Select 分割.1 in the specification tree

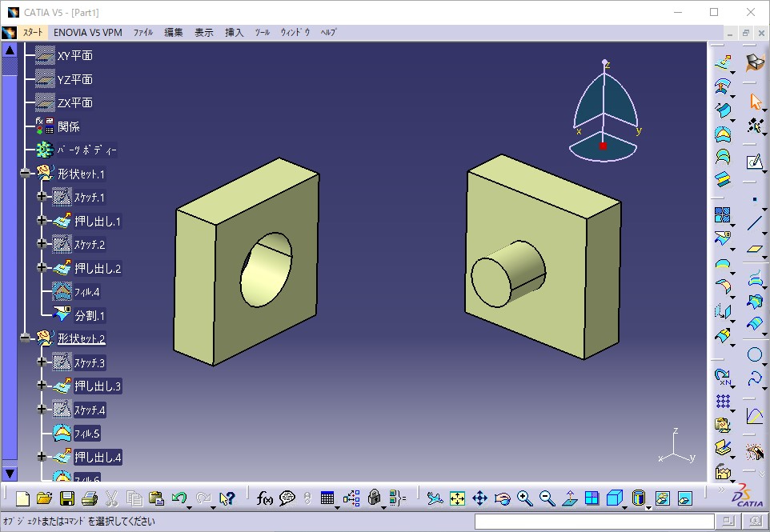90,315
